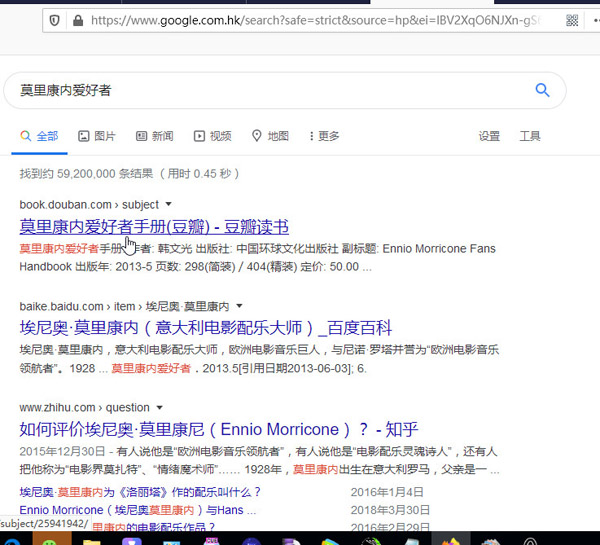Viewport: 600px width, 545px height.
Task: Switch to the 图片 images tab
Action: [97, 136]
